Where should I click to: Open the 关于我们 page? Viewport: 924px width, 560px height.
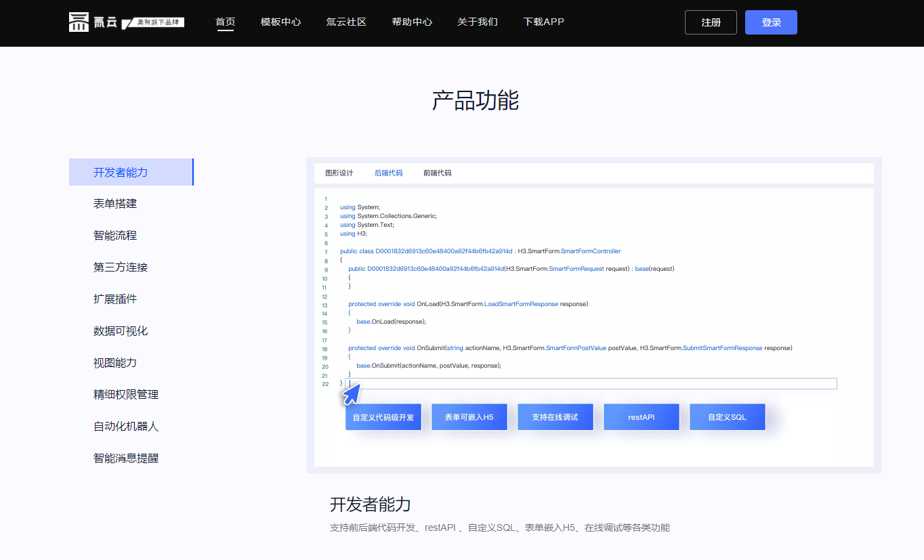click(x=477, y=22)
